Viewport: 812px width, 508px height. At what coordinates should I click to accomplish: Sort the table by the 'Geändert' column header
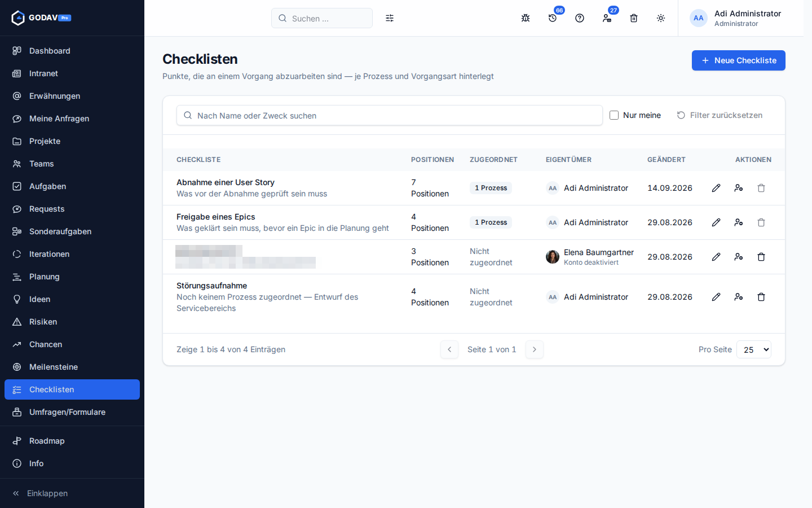(667, 160)
